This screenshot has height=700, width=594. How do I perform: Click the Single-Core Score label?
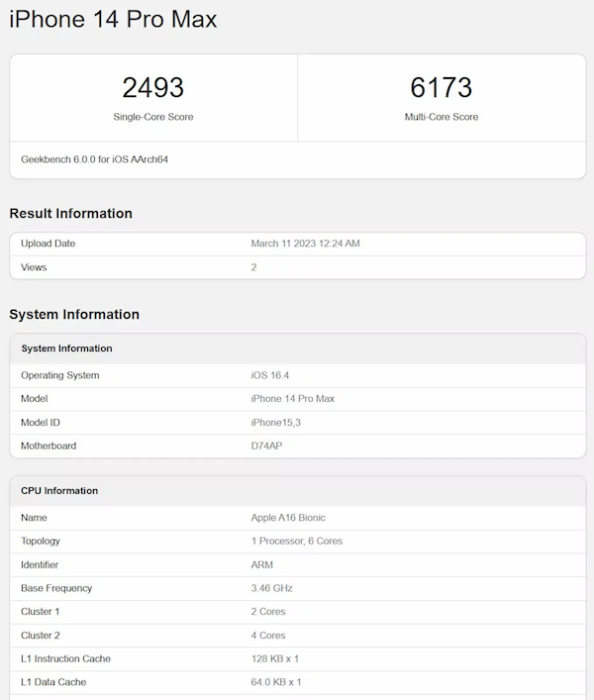pos(153,117)
